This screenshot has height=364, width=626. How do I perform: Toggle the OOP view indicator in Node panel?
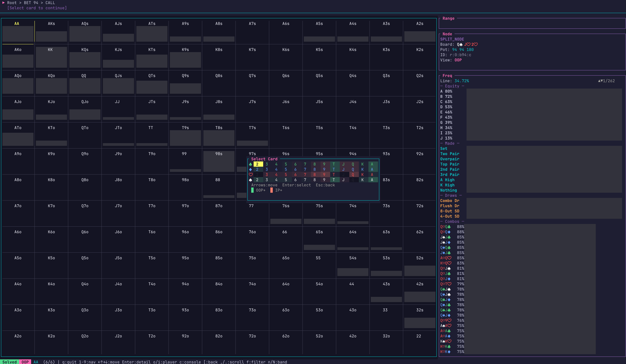(x=458, y=60)
